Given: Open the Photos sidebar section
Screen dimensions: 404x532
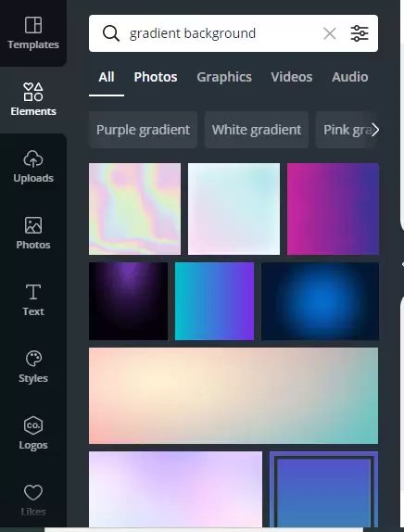Looking at the screenshot, I should [33, 234].
